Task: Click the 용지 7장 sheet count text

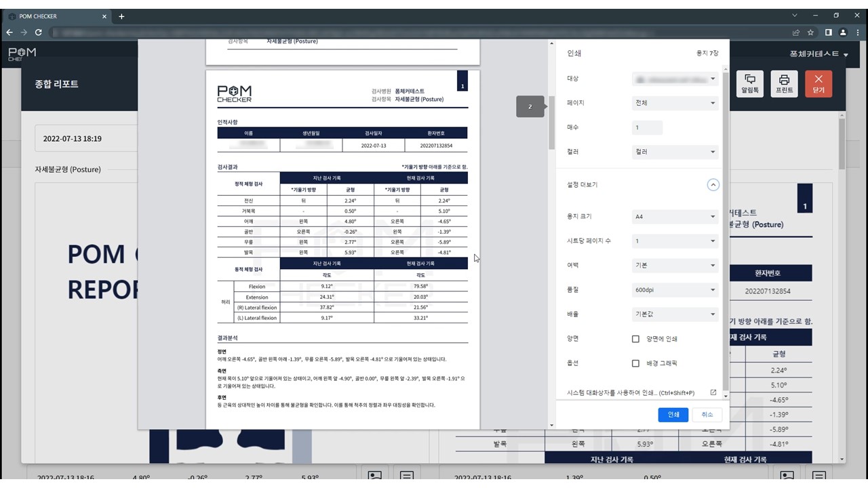Action: (707, 53)
